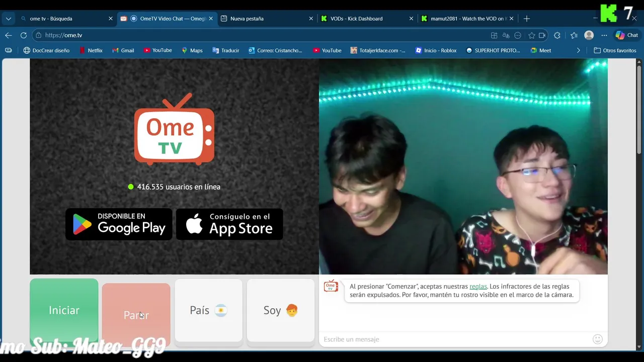Screen dimensions: 644x362
Task: Open the reglas link in chat notice
Action: pos(478,286)
